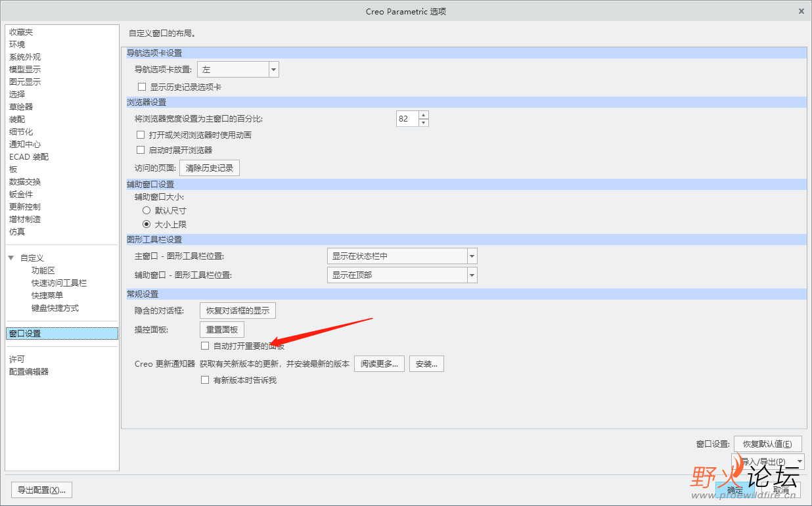Open the 许可 category
The height and width of the screenshot is (506, 812).
(x=17, y=359)
